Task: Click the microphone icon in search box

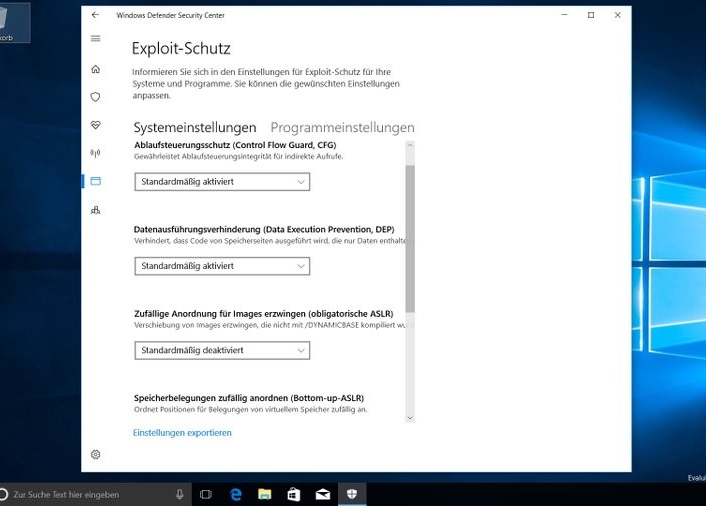Action: (x=180, y=494)
